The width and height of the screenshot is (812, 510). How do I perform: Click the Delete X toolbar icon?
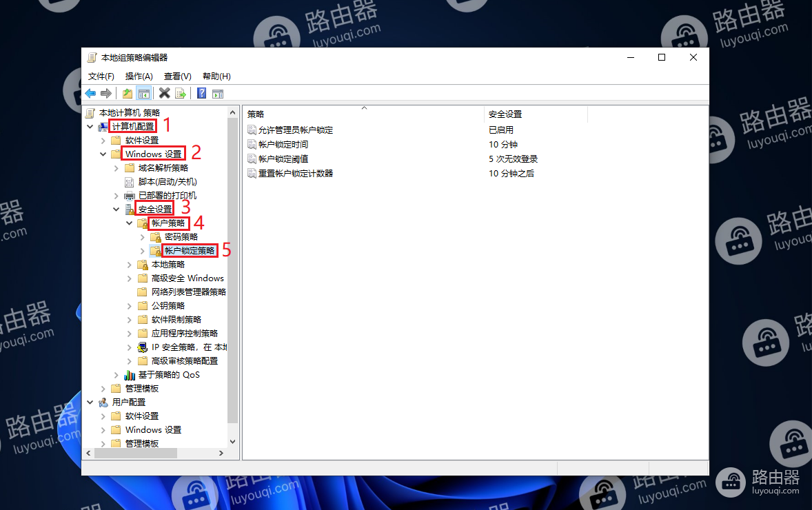click(x=164, y=93)
